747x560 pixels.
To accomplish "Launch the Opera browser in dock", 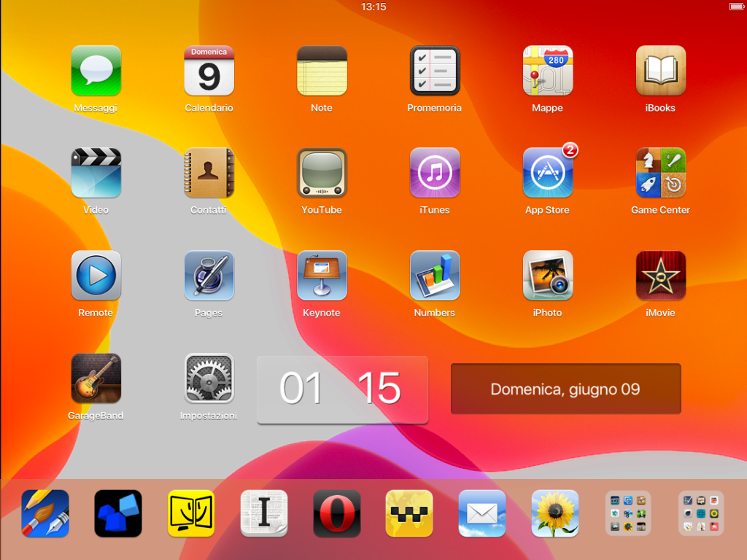I will 337,513.
